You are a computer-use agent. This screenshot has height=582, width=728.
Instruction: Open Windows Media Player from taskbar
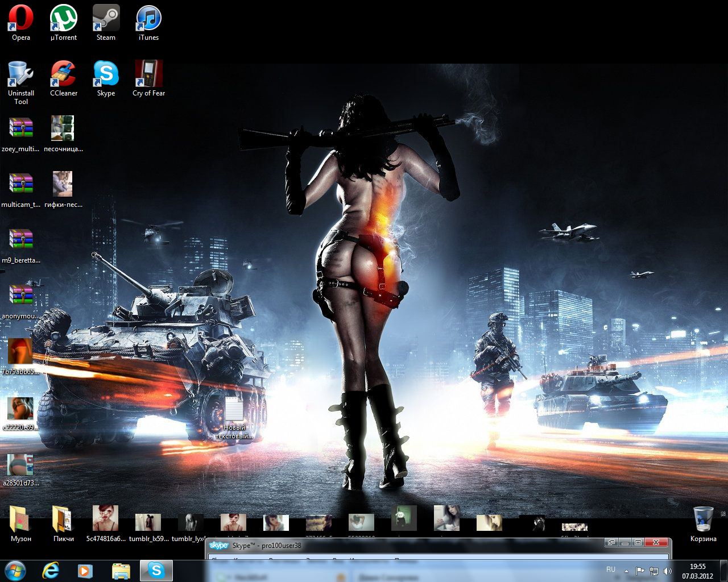(85, 570)
